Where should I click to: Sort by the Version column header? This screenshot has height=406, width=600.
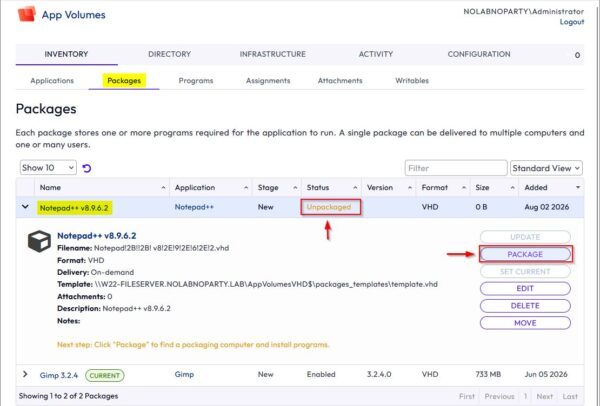pos(389,188)
